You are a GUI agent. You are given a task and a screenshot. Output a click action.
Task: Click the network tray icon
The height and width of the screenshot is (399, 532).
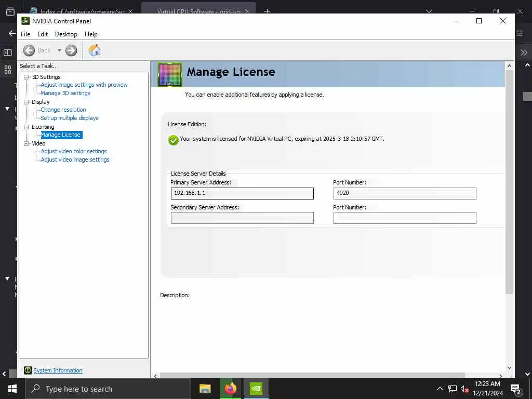pyautogui.click(x=453, y=389)
